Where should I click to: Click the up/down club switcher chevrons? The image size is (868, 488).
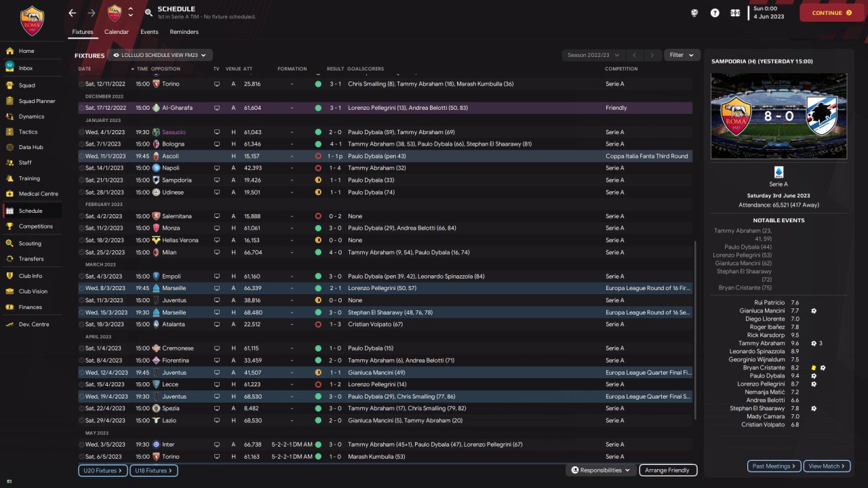(130, 13)
